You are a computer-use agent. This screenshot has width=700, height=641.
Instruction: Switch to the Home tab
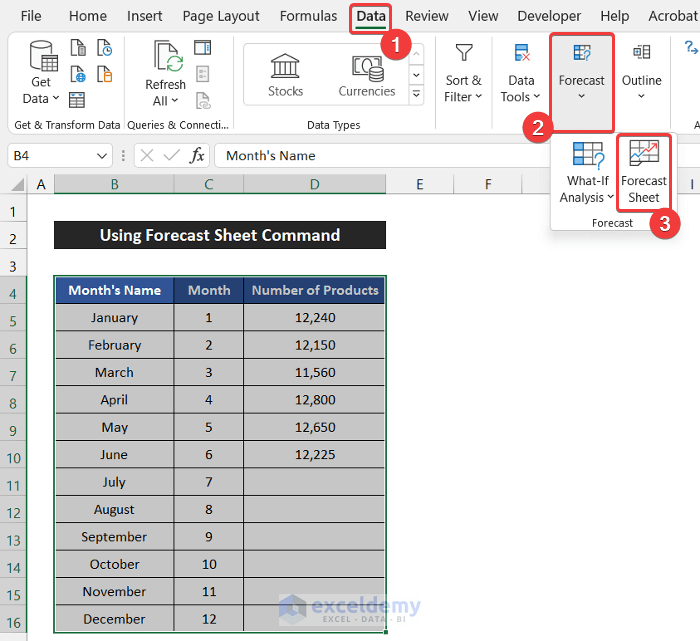pyautogui.click(x=88, y=16)
